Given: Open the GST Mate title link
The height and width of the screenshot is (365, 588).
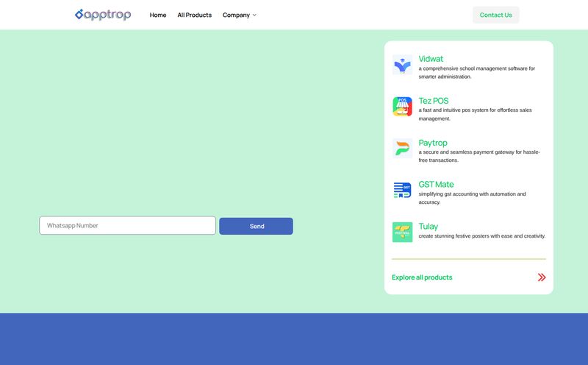Looking at the screenshot, I should coord(436,184).
